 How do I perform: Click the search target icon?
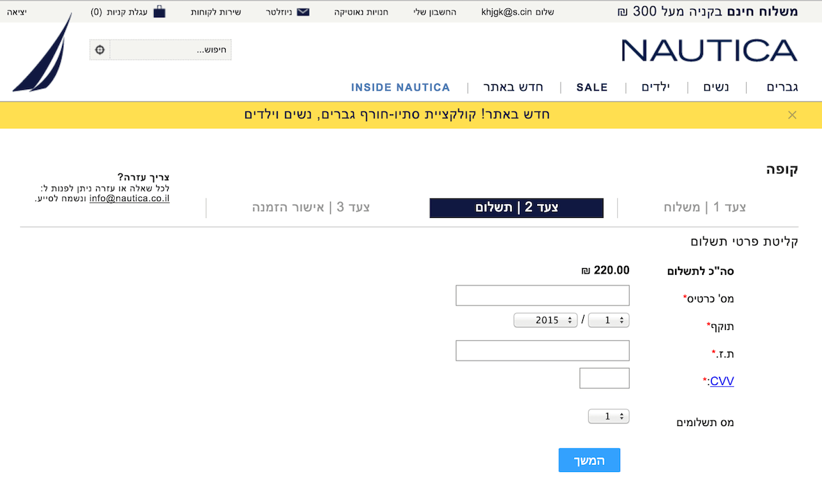point(100,50)
